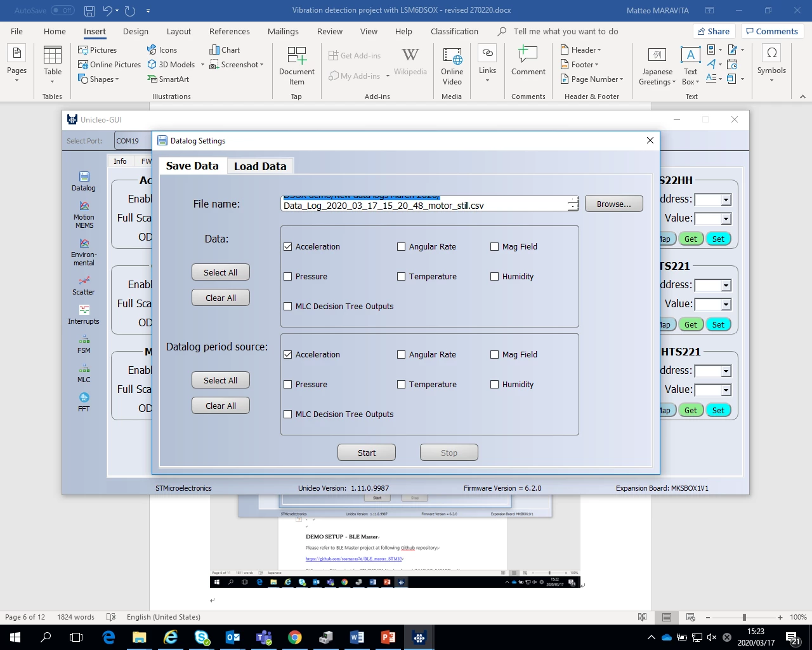Open Skype from the taskbar
Viewport: 812px width, 650px height.
(202, 637)
